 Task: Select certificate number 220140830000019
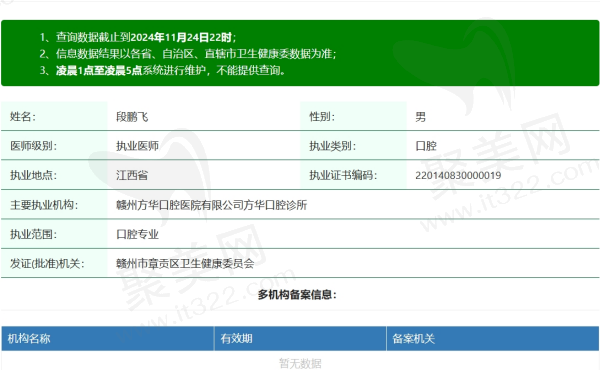[458, 175]
